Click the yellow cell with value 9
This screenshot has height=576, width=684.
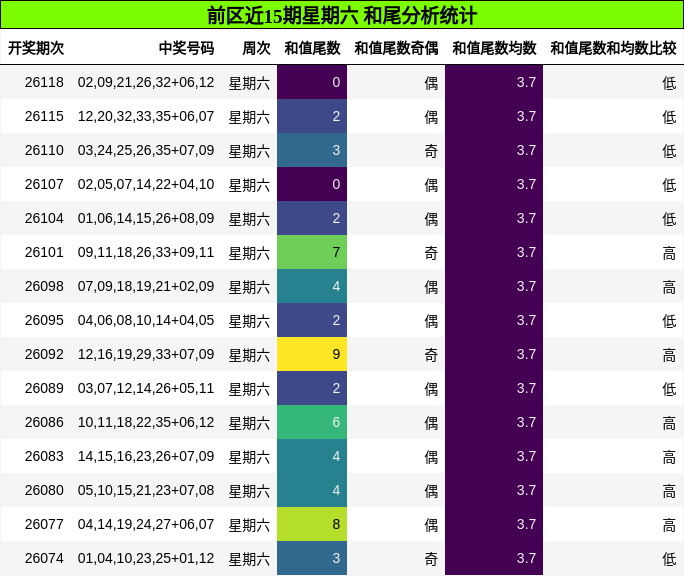(312, 354)
